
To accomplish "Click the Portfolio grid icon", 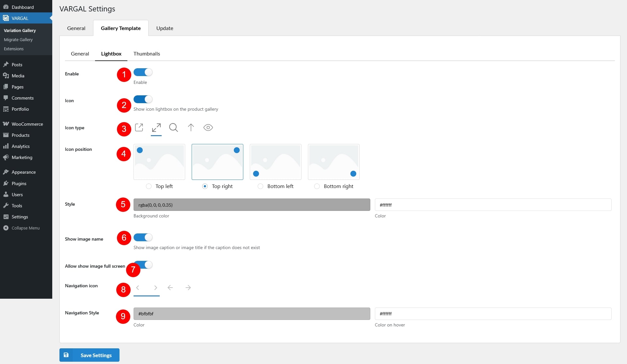I will point(6,109).
